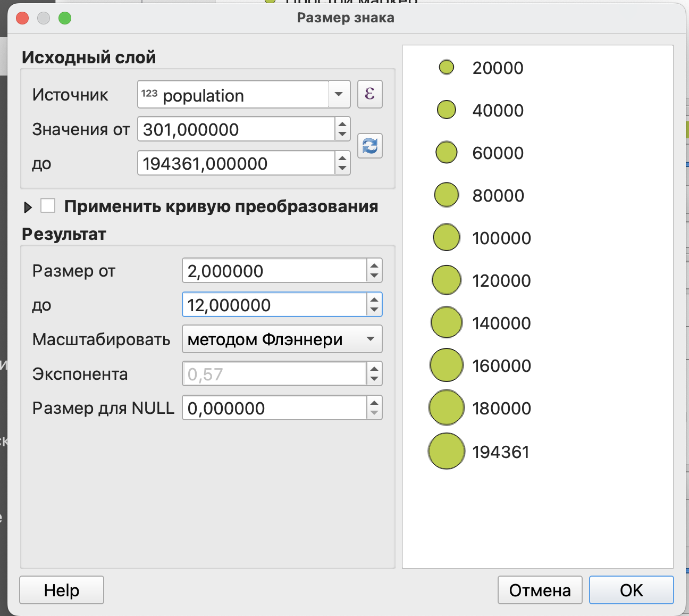Increase the 'Размер для NULL' value
This screenshot has width=689, height=616.
(374, 403)
